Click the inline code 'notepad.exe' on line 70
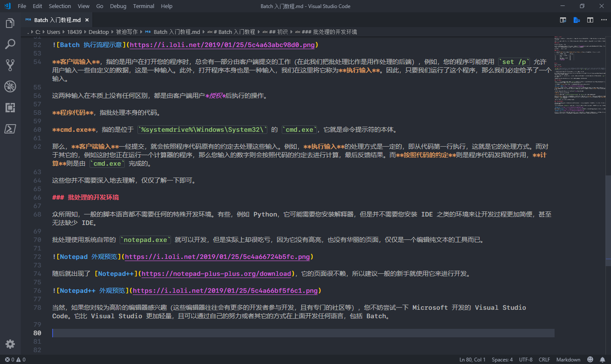 point(145,240)
